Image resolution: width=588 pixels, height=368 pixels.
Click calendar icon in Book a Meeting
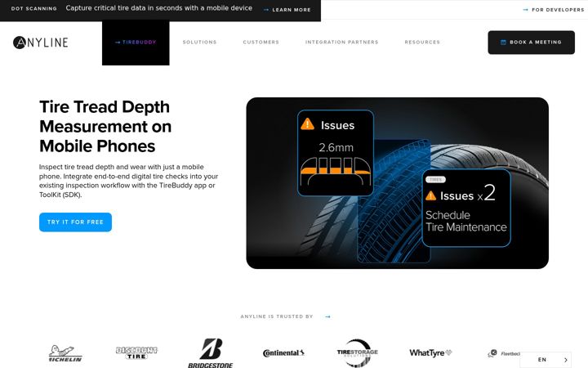(503, 43)
